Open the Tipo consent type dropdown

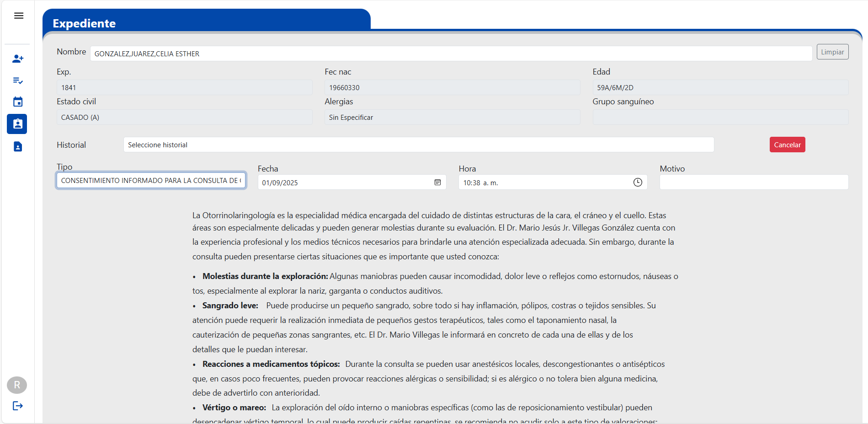coord(151,181)
